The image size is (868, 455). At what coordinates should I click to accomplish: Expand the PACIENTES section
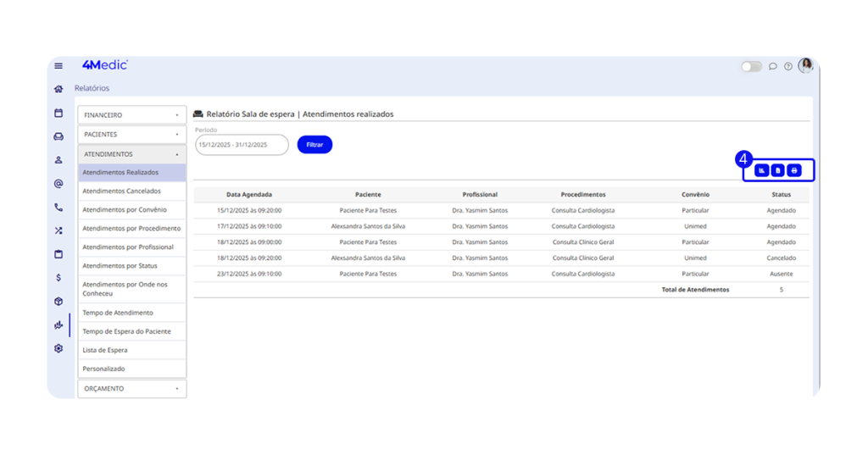(131, 135)
